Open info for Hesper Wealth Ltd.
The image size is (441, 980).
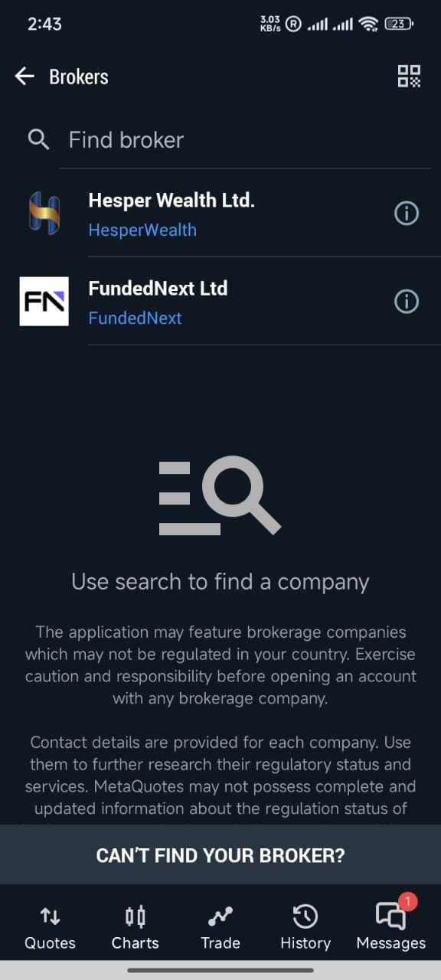tap(406, 214)
